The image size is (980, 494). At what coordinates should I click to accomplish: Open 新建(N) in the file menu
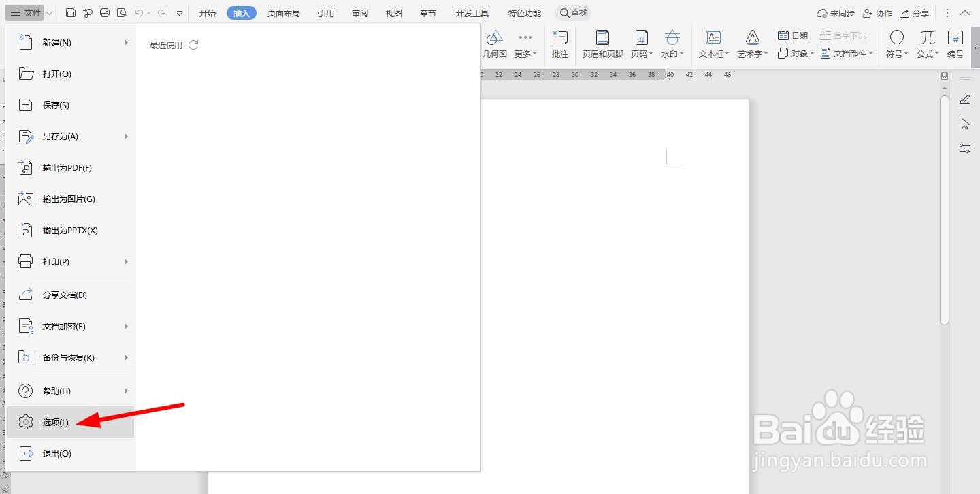[x=71, y=42]
